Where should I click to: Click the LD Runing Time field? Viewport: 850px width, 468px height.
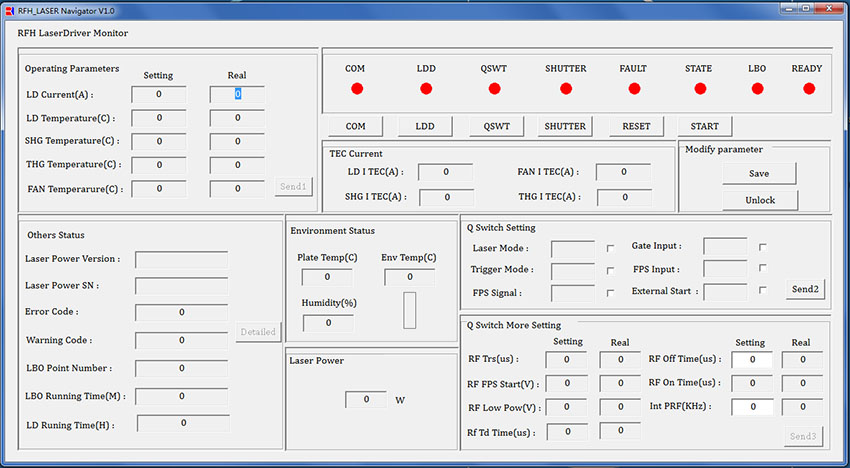point(183,423)
